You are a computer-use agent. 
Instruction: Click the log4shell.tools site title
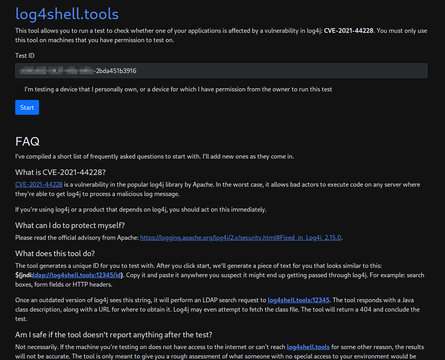pyautogui.click(x=67, y=14)
